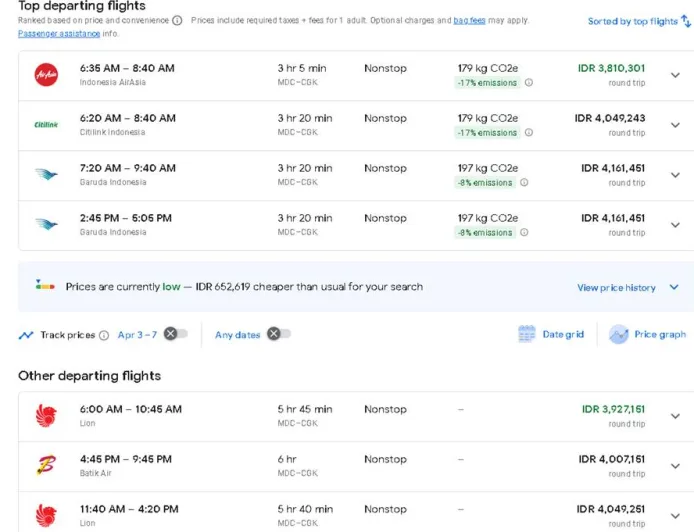The image size is (694, 532).
Task: Expand the View price history section
Action: (x=674, y=287)
